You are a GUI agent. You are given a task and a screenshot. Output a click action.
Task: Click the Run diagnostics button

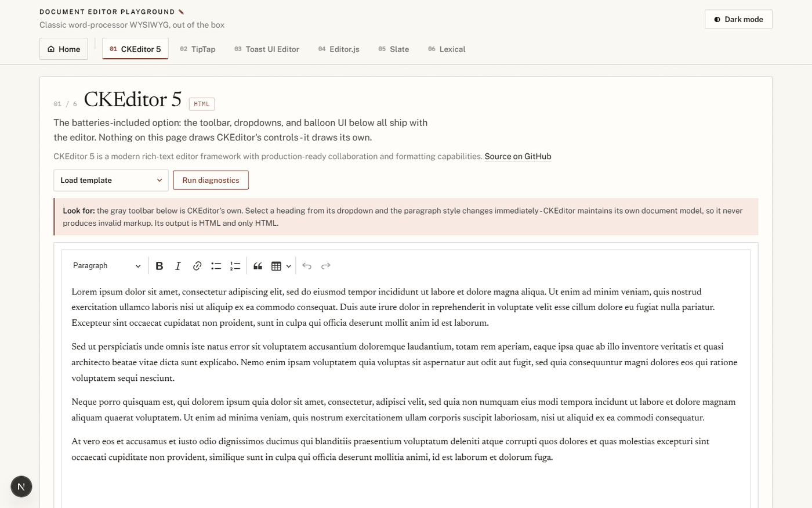pyautogui.click(x=211, y=180)
